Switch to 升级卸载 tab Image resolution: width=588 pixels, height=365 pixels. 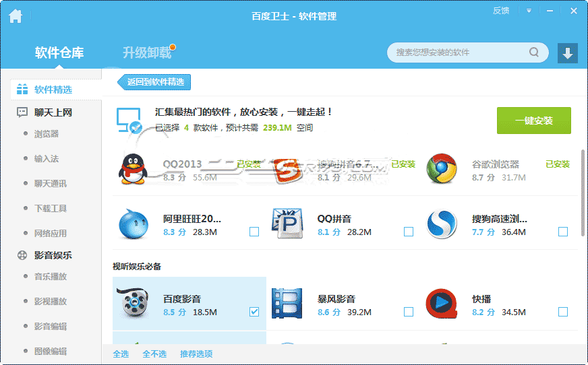click(x=148, y=53)
